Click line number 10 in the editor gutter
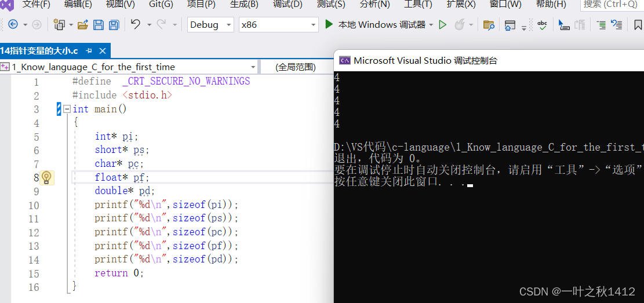The height and width of the screenshot is (303, 644). click(x=34, y=205)
